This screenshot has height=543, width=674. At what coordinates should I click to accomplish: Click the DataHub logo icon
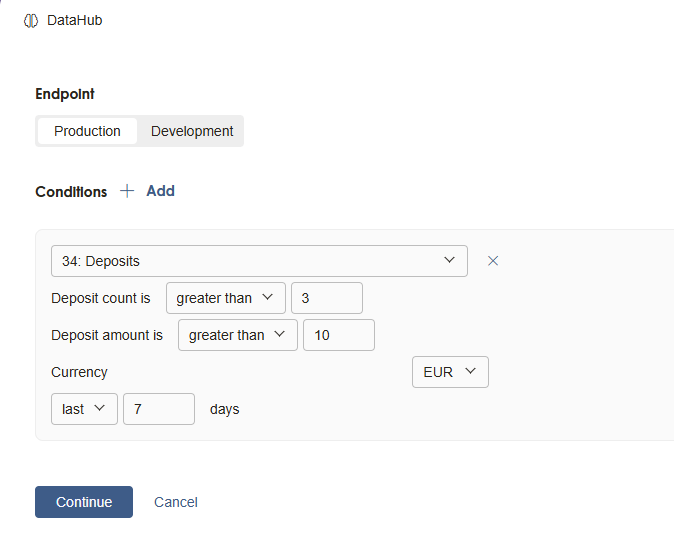31,20
